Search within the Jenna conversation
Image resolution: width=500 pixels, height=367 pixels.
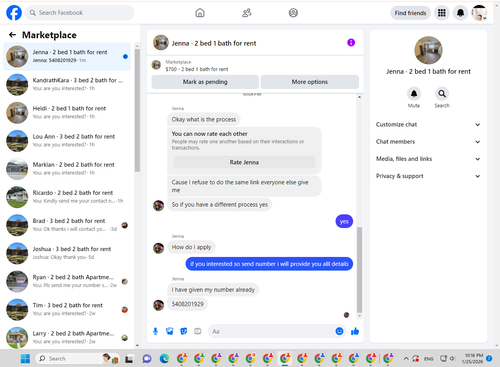442,94
